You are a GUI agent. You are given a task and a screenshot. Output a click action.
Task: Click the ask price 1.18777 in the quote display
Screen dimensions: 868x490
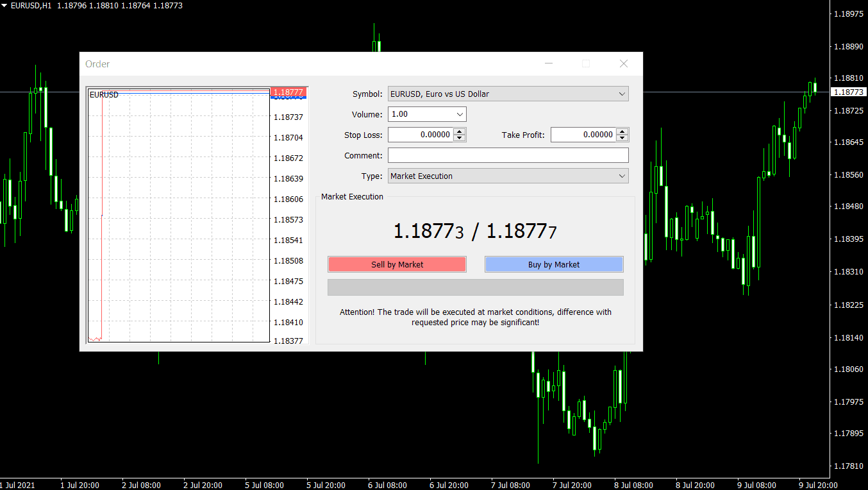tap(519, 230)
